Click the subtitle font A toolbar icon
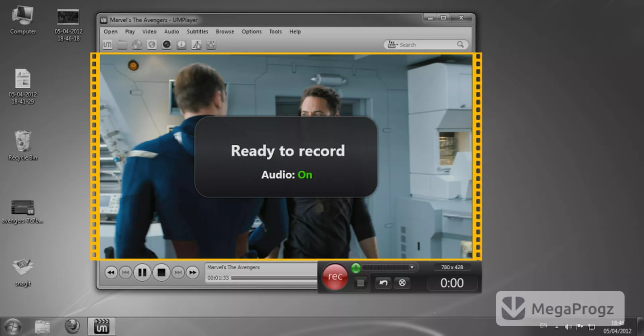Image resolution: width=644 pixels, height=336 pixels. [x=196, y=45]
